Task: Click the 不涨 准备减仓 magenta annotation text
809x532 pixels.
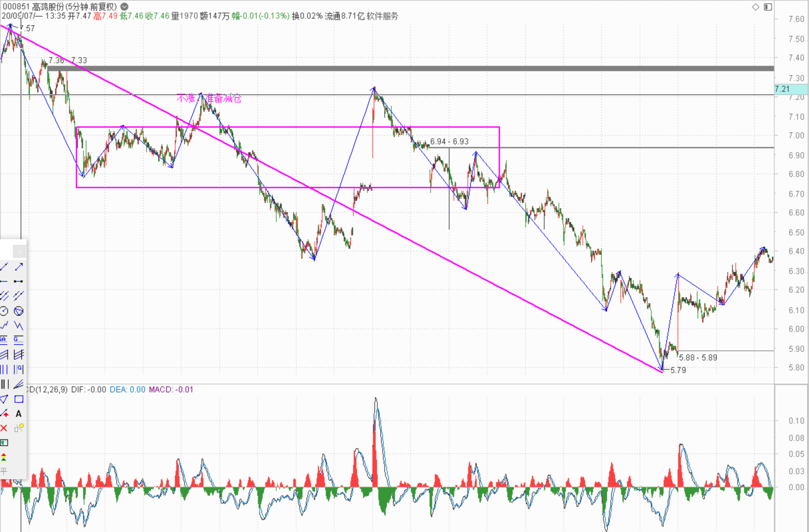Action: click(209, 98)
